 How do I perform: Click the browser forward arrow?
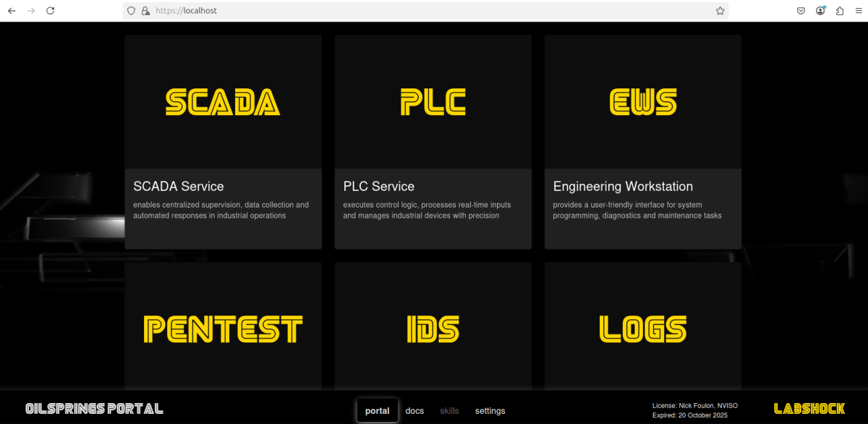click(x=31, y=11)
